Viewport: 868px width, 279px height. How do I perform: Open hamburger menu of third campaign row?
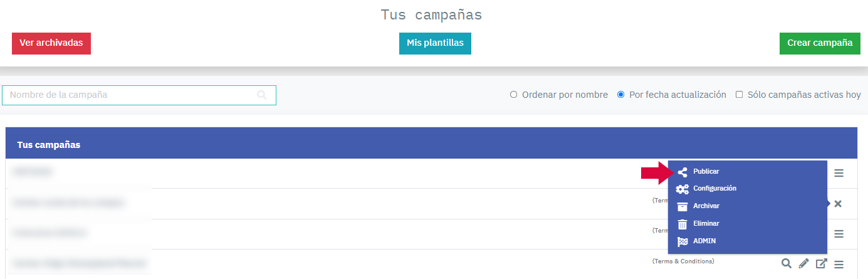(839, 234)
